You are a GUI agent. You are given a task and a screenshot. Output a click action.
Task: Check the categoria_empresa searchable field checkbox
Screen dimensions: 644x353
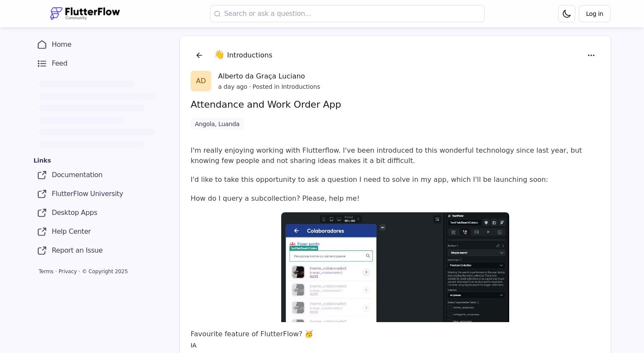coord(450,314)
